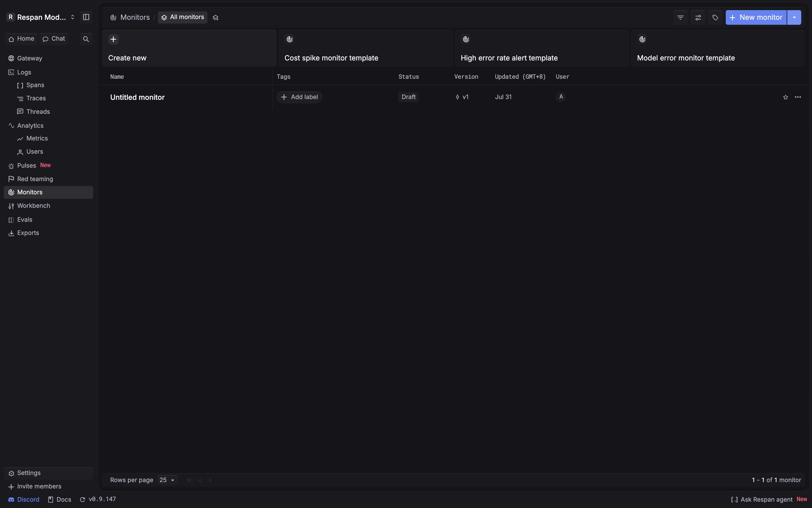Select Cost spike monitor template

click(x=365, y=48)
